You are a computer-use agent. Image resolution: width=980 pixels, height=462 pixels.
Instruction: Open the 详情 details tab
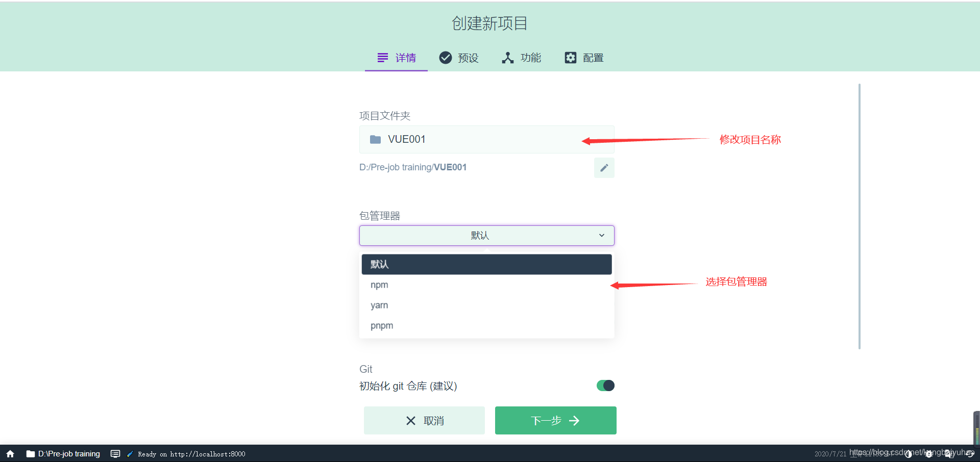pos(396,58)
